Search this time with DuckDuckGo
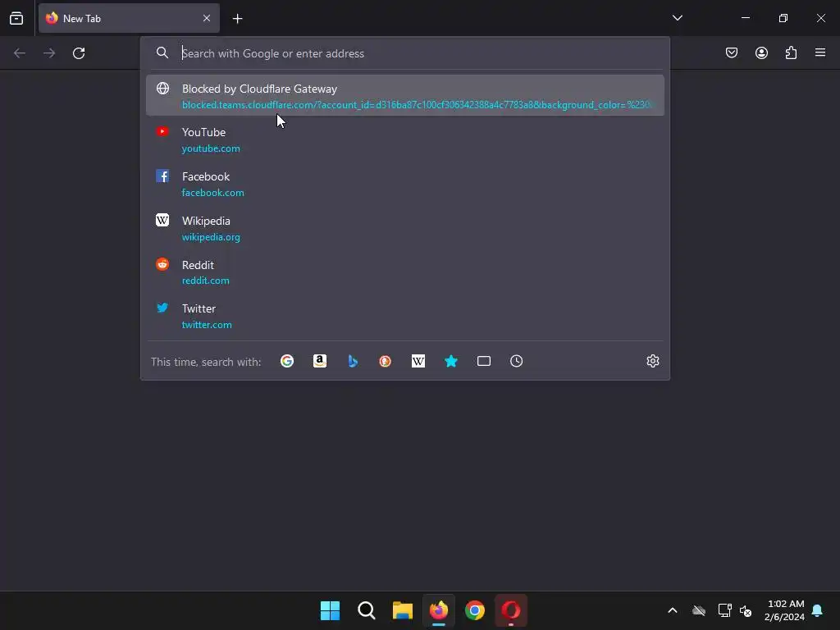Image resolution: width=840 pixels, height=630 pixels. 386,361
